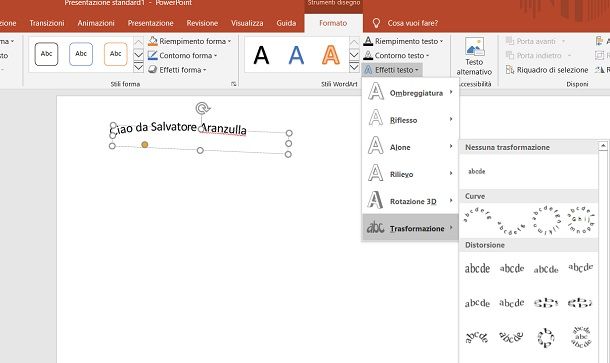Apply the orange outlined shape style Abc
Screen dimensions: 610x363
click(x=116, y=54)
